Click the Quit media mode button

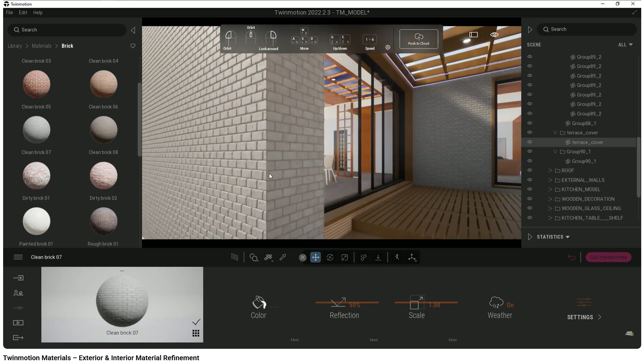[608, 257]
